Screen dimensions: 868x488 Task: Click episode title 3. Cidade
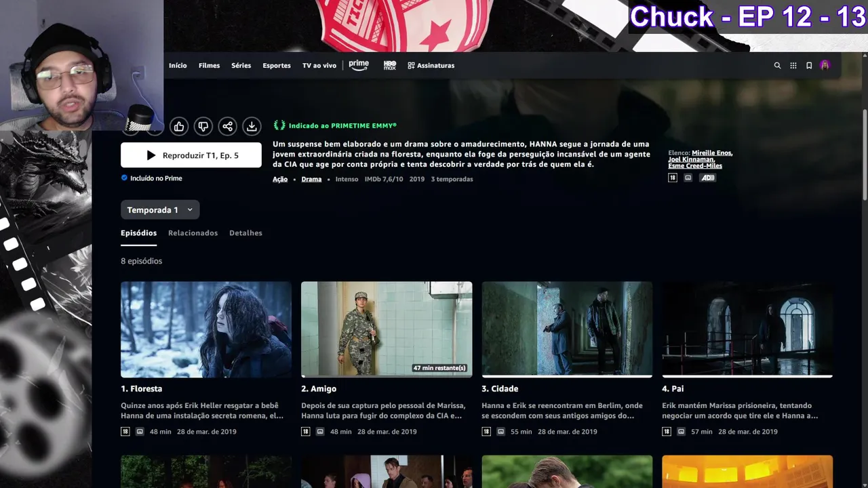tap(500, 389)
